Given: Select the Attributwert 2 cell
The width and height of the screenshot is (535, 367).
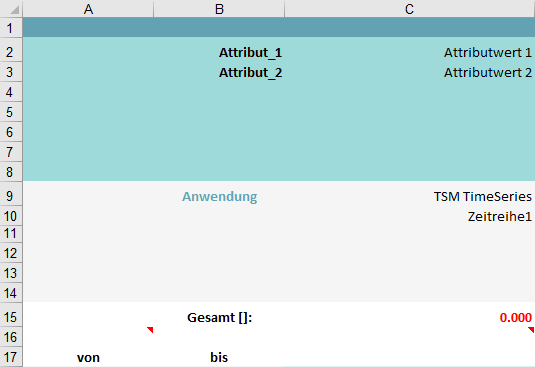Looking at the screenshot, I should tap(409, 72).
